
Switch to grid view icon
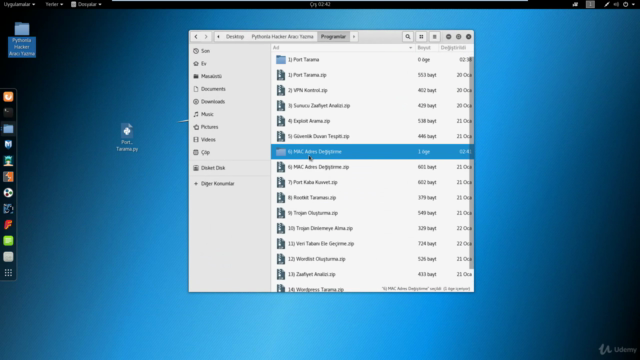(x=421, y=37)
